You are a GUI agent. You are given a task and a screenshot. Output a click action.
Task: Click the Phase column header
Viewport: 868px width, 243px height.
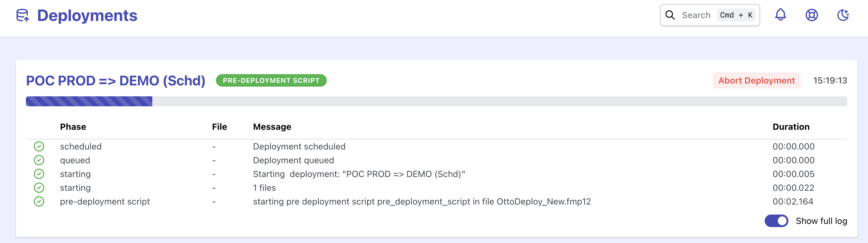coord(73,127)
